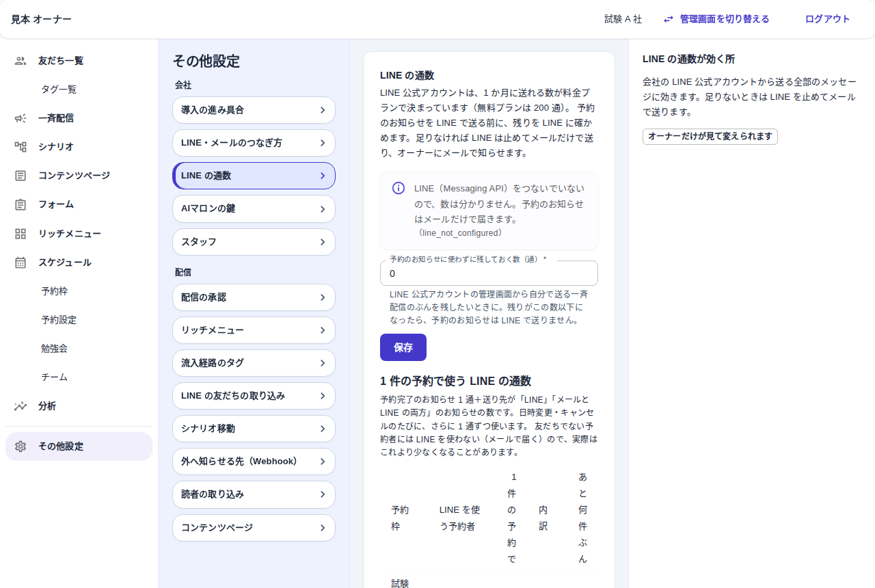Click 管理画面を切り替える text
This screenshot has height=588, width=875.
tap(725, 19)
